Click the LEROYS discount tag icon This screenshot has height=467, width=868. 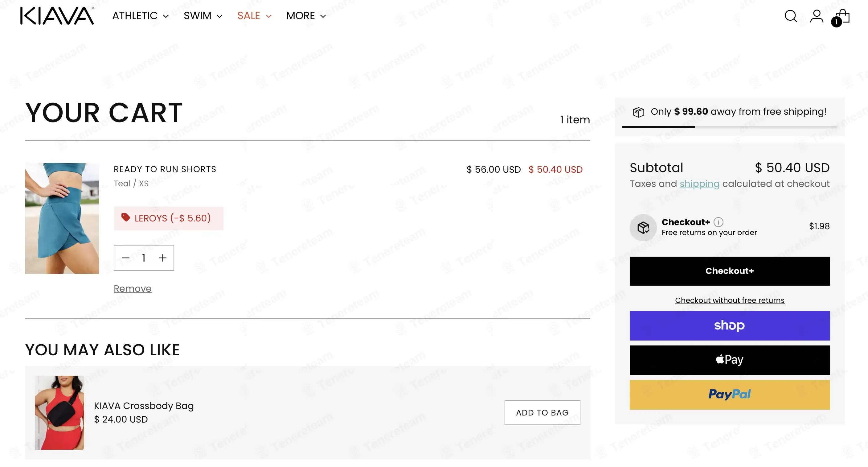[x=126, y=217]
